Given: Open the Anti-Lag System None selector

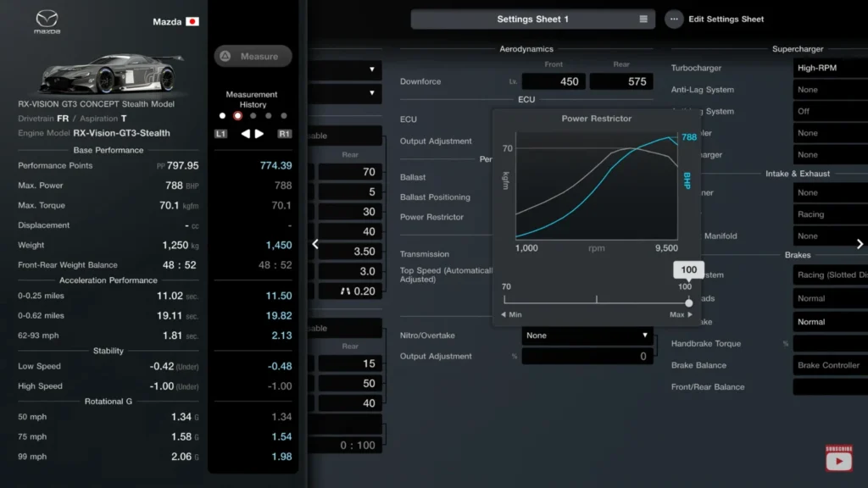Looking at the screenshot, I should pos(831,90).
